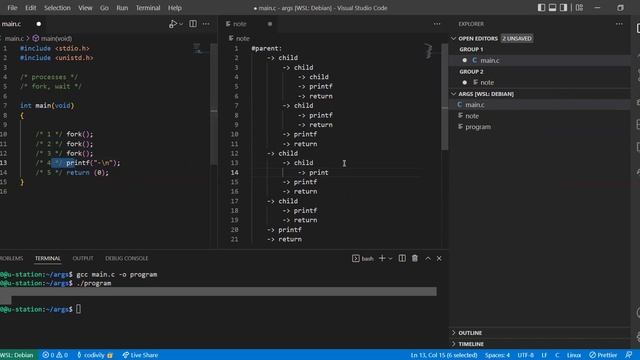Screen dimensions: 640x360
Task: Switch to the Terminal panel tab
Action: pyautogui.click(x=48, y=258)
